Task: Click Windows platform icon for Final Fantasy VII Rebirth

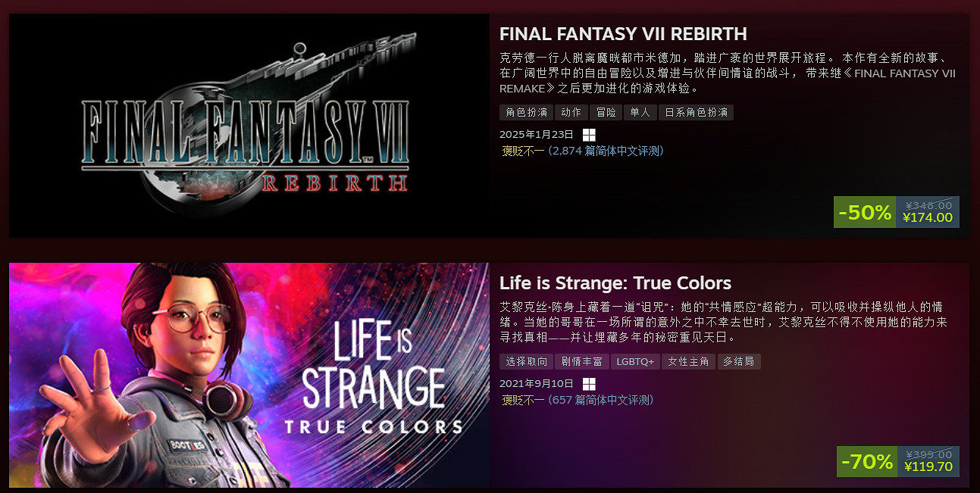Action: click(589, 135)
